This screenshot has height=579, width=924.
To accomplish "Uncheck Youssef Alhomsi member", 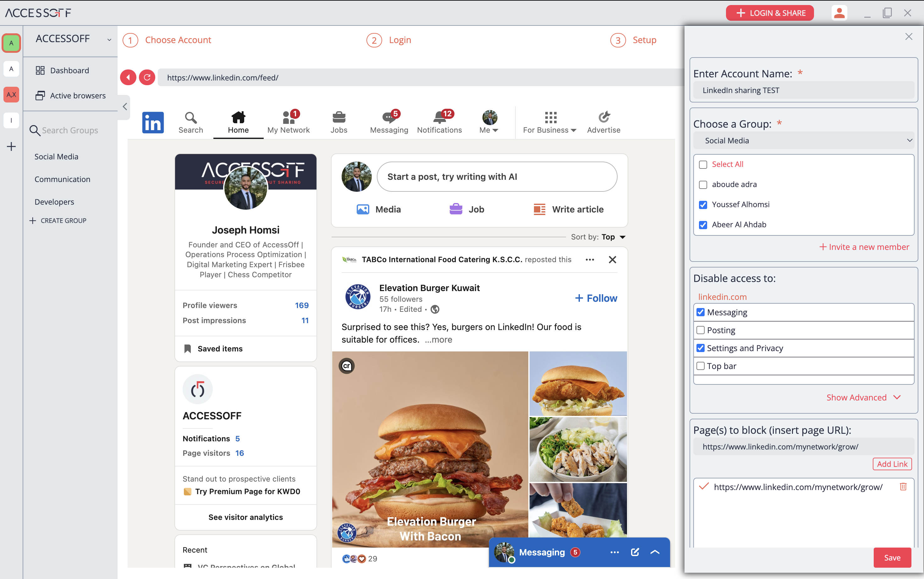I will tap(703, 205).
